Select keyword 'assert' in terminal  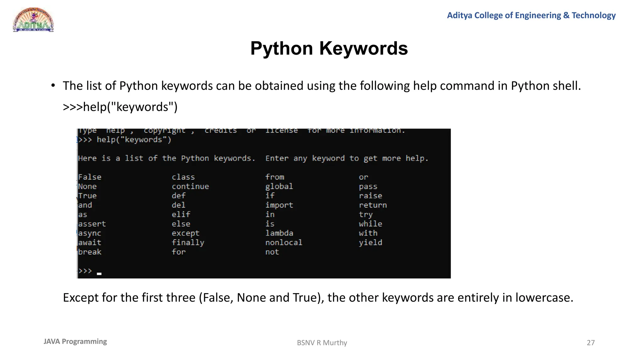pyautogui.click(x=92, y=224)
